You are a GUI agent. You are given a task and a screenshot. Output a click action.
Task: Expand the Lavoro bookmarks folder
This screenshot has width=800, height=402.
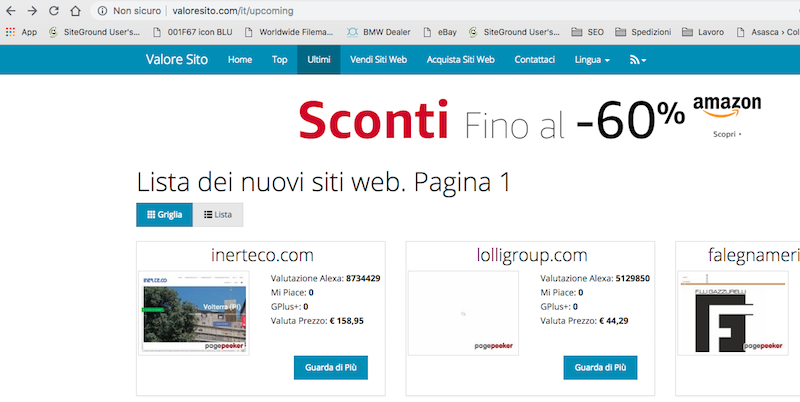point(703,32)
